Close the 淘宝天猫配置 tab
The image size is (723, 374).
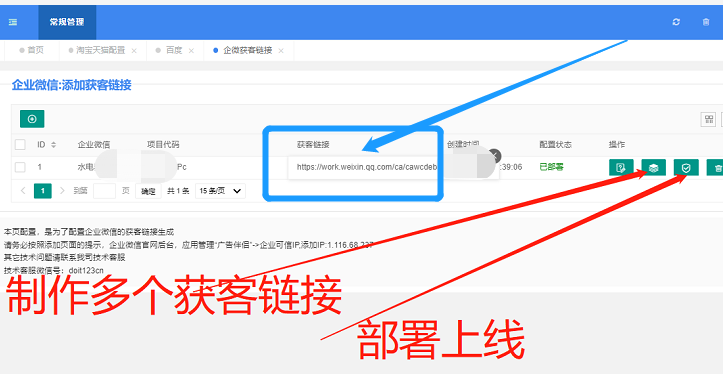tap(134, 51)
